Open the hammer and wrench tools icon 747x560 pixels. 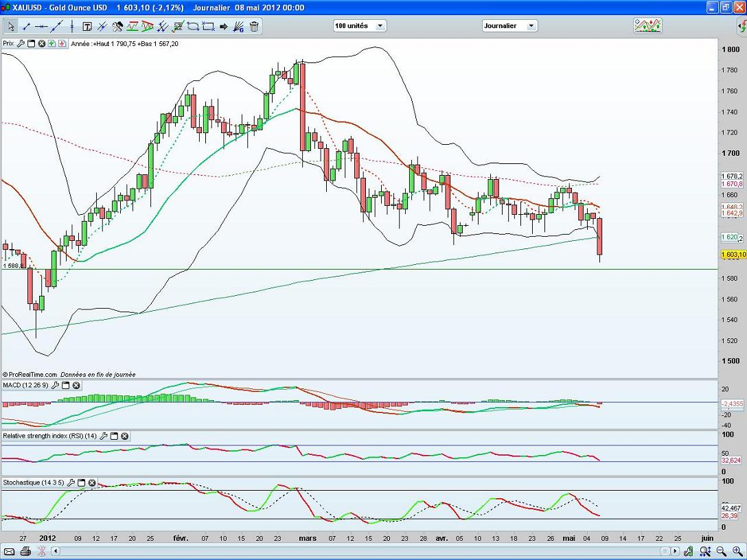coord(117,27)
